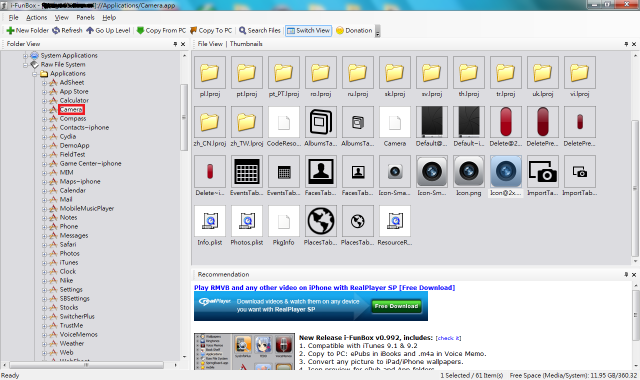This screenshot has width=640, height=380.
Task: Pin the Folder View panel
Action: click(175, 44)
